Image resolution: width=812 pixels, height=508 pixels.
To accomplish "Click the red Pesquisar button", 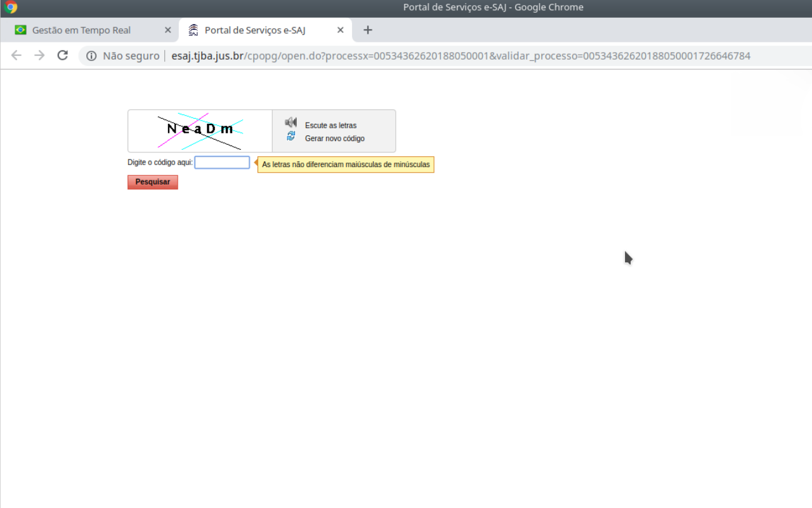I will [x=153, y=182].
